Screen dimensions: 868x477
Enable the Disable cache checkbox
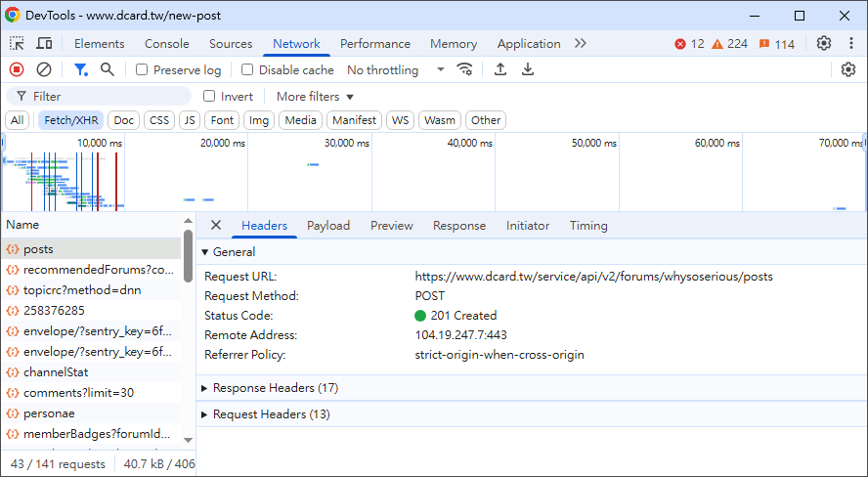coord(247,69)
